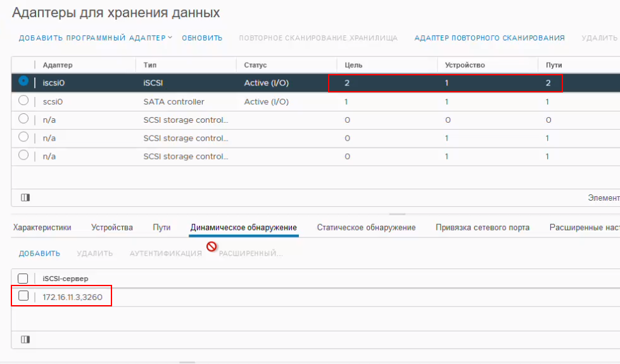Click the Аутентификация button
The image size is (620, 364).
pos(166,253)
